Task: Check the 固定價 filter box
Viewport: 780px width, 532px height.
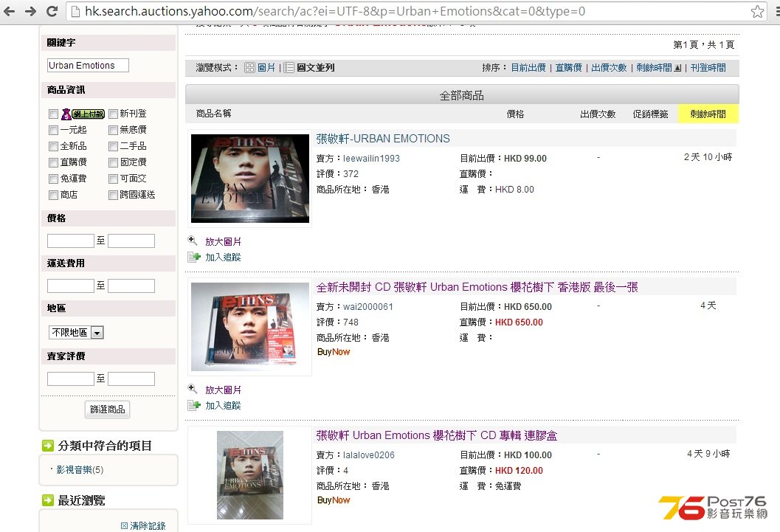Action: [x=114, y=162]
